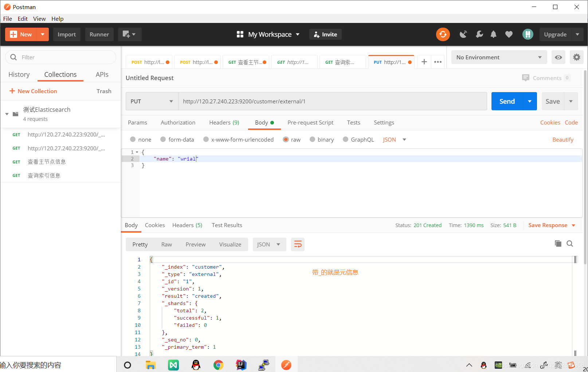The image size is (588, 372).
Task: Click the request URL field
Action: 332,101
